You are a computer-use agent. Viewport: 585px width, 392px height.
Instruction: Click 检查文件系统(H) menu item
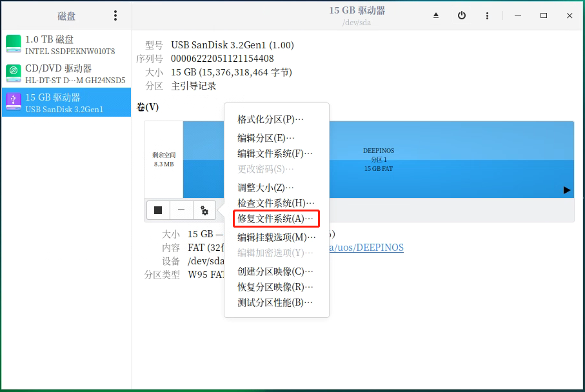tap(276, 203)
